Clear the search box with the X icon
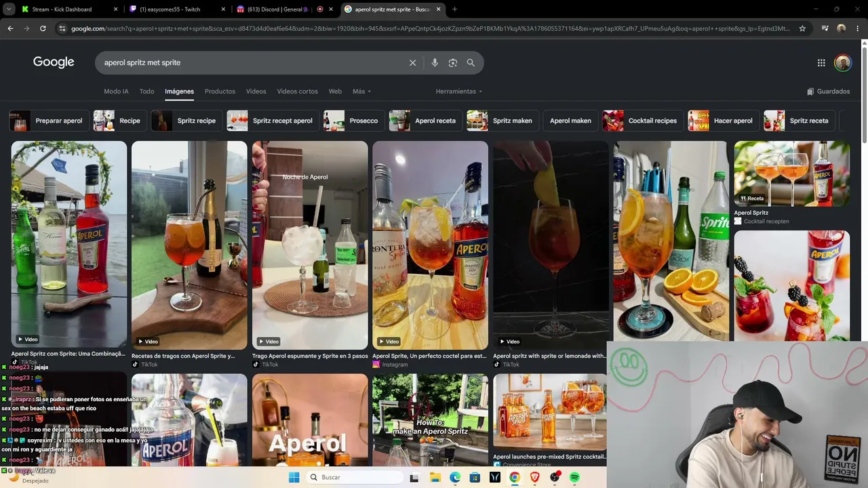The width and height of the screenshot is (868, 488). [x=412, y=62]
